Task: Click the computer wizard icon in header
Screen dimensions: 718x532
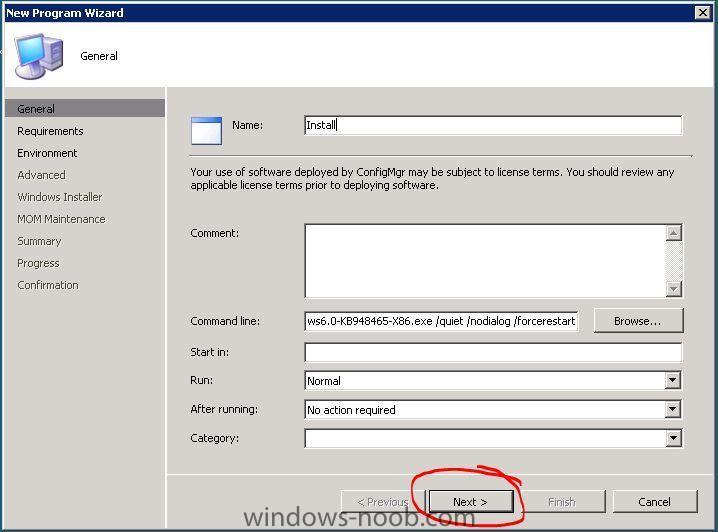Action: pyautogui.click(x=38, y=56)
